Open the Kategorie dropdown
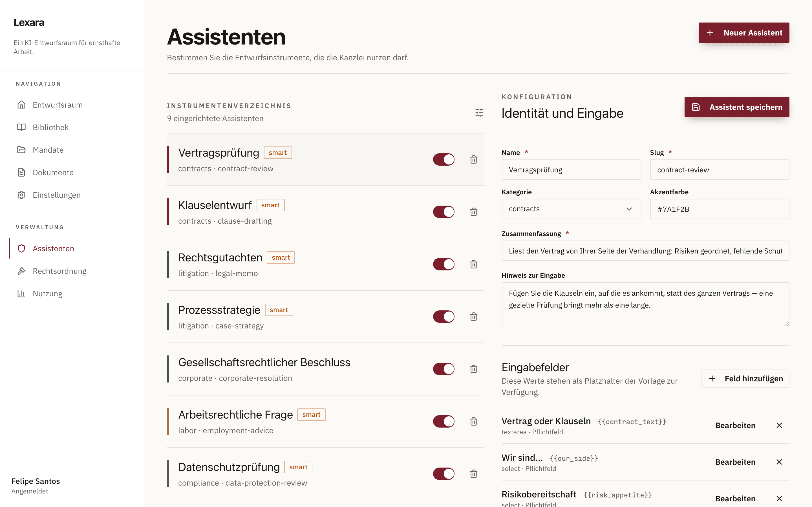 [x=571, y=209]
